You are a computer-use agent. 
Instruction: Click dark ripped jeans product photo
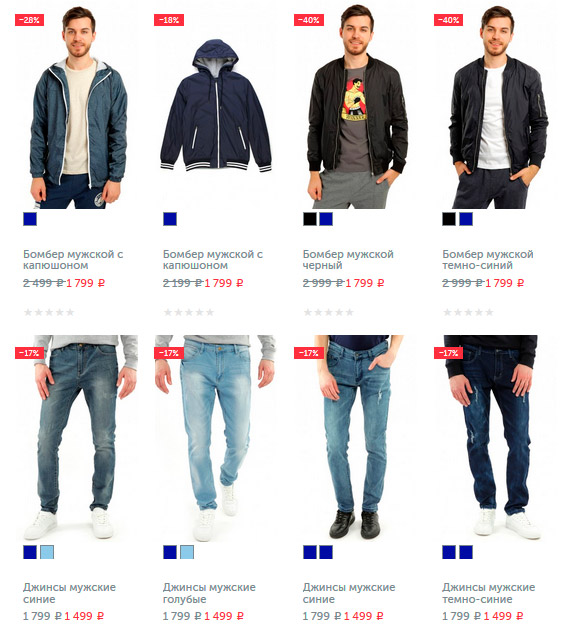tap(494, 438)
